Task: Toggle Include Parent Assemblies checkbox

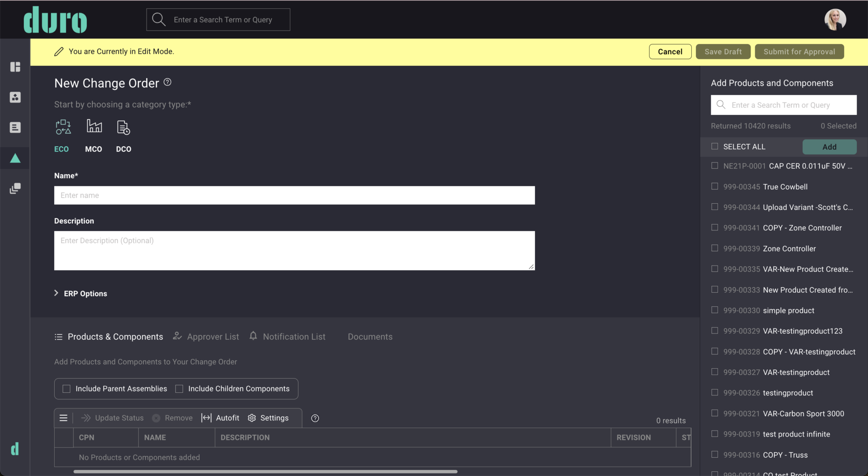Action: click(66, 388)
